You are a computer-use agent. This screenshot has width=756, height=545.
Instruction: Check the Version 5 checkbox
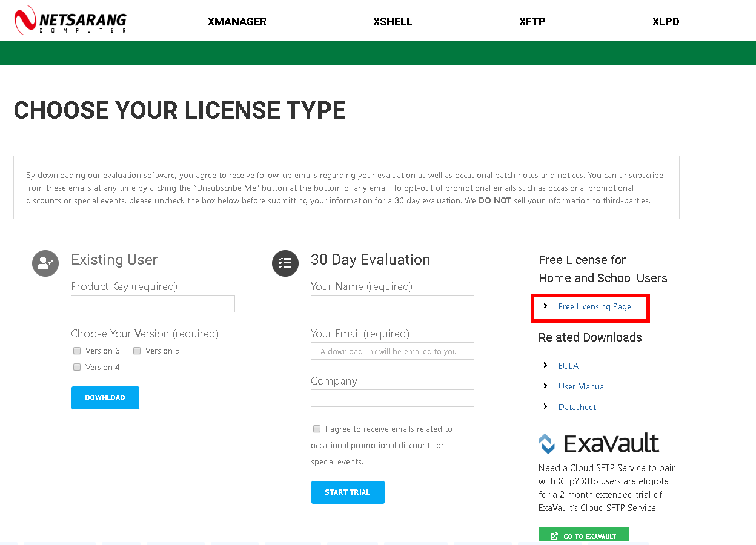pyautogui.click(x=137, y=351)
